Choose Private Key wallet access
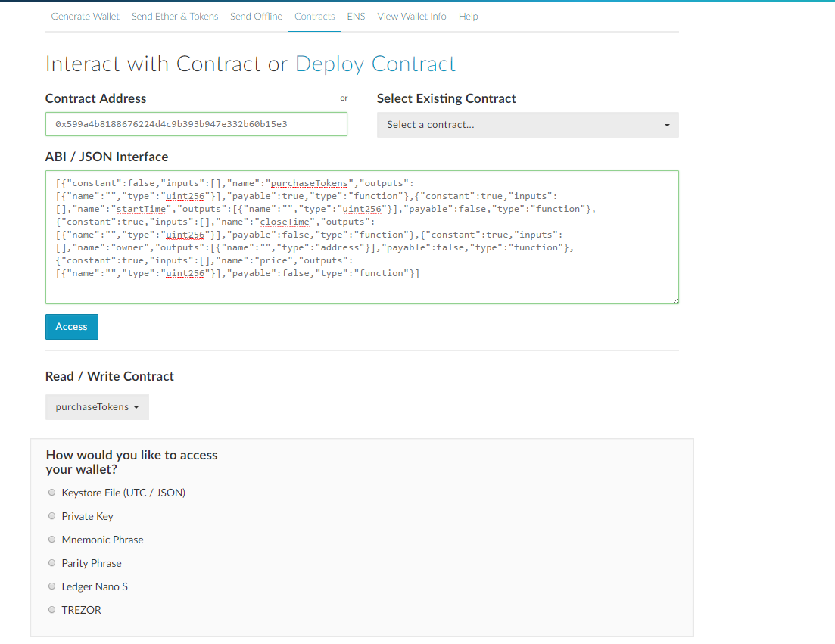 (52, 516)
